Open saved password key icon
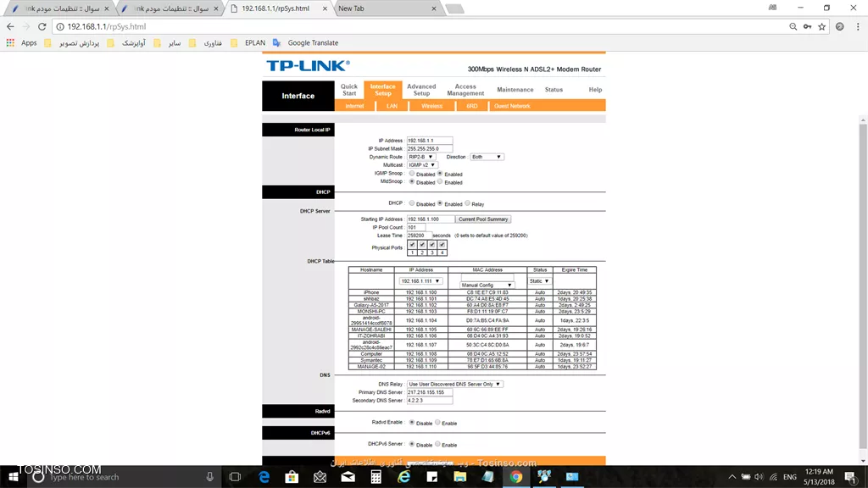Screen dimensions: 868x488 pos(808,26)
